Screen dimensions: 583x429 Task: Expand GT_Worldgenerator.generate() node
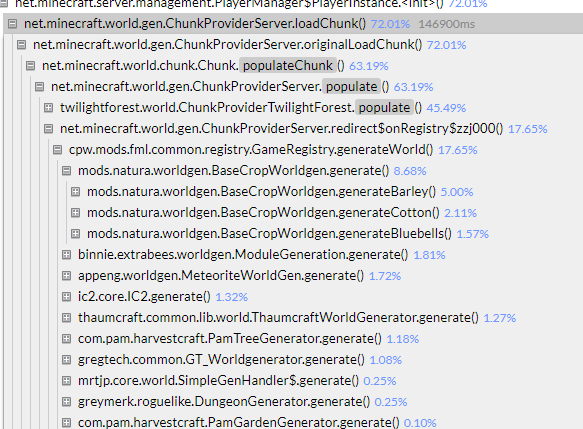point(66,360)
